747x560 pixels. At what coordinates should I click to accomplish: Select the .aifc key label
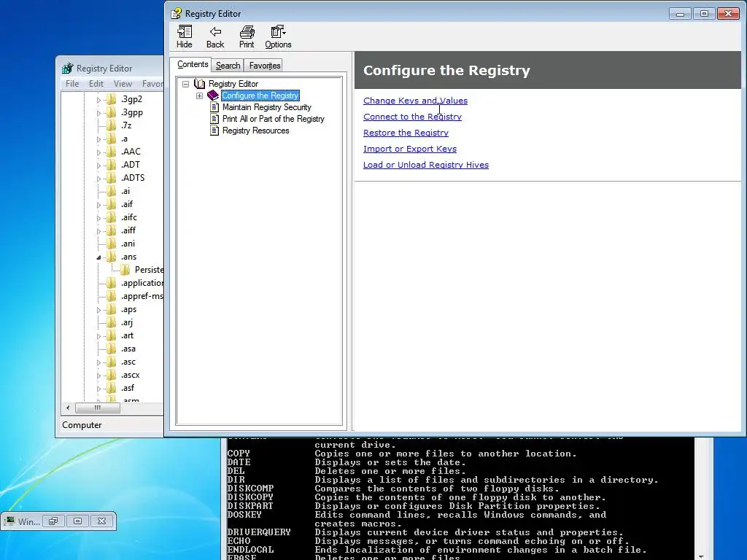coord(128,217)
